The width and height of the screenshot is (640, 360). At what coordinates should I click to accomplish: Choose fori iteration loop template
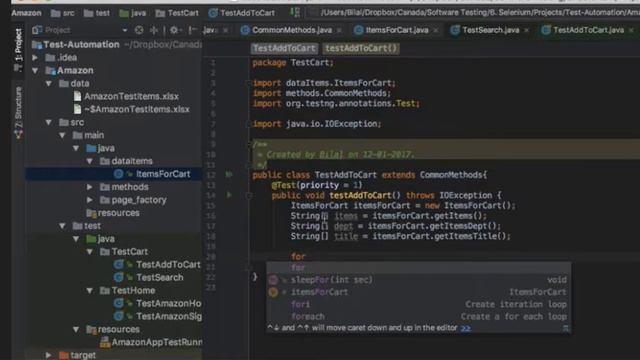(419, 304)
